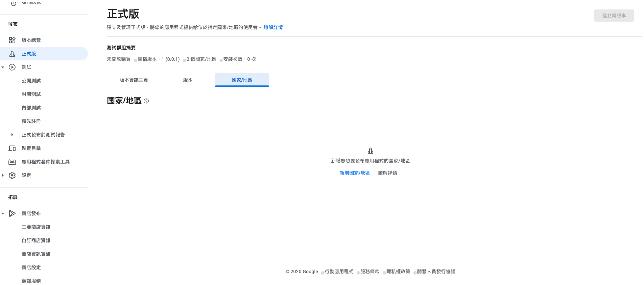Viewport: 644px width, 285px height.
Task: Click the 裝置目錄 devices icon
Action: [x=12, y=148]
